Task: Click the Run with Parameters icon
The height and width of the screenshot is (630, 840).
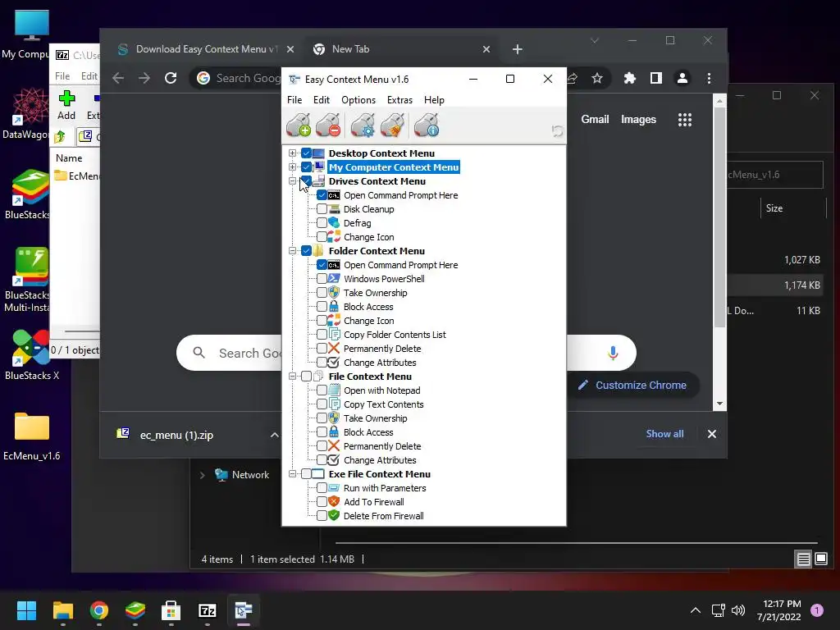Action: pyautogui.click(x=334, y=487)
